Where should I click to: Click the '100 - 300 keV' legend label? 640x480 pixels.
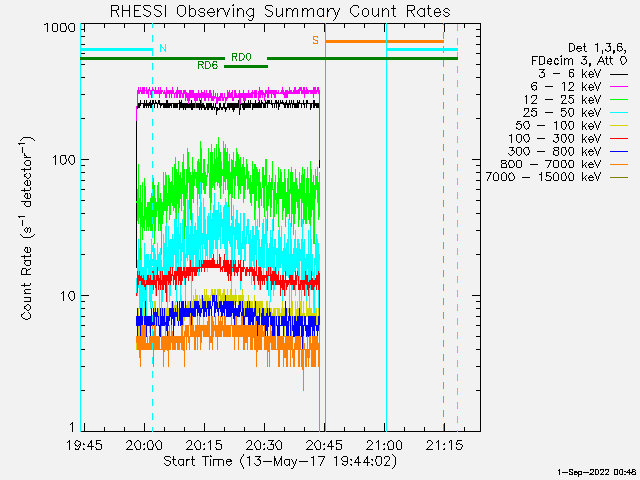pos(555,138)
